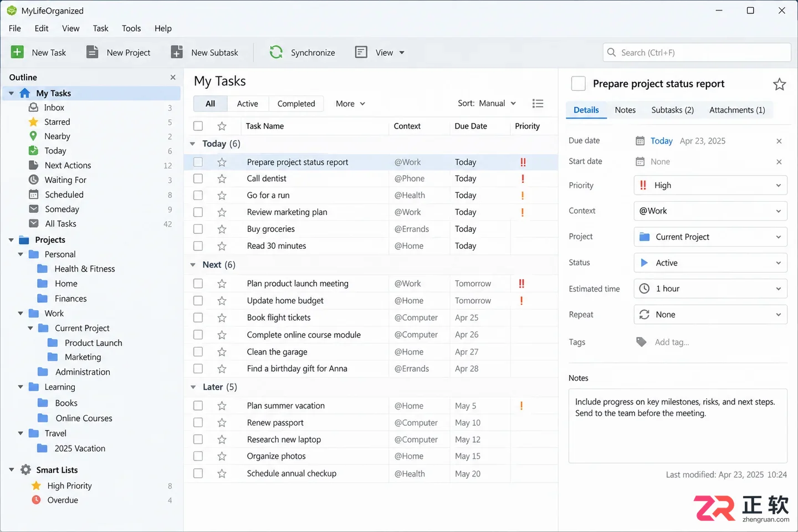
Task: Click the New Subtask icon
Action: [x=177, y=52]
